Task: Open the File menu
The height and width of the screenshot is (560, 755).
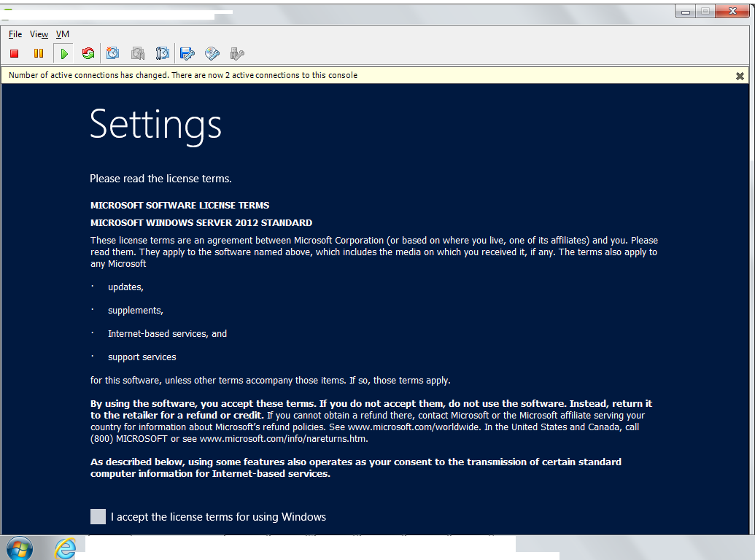Action: pos(15,34)
